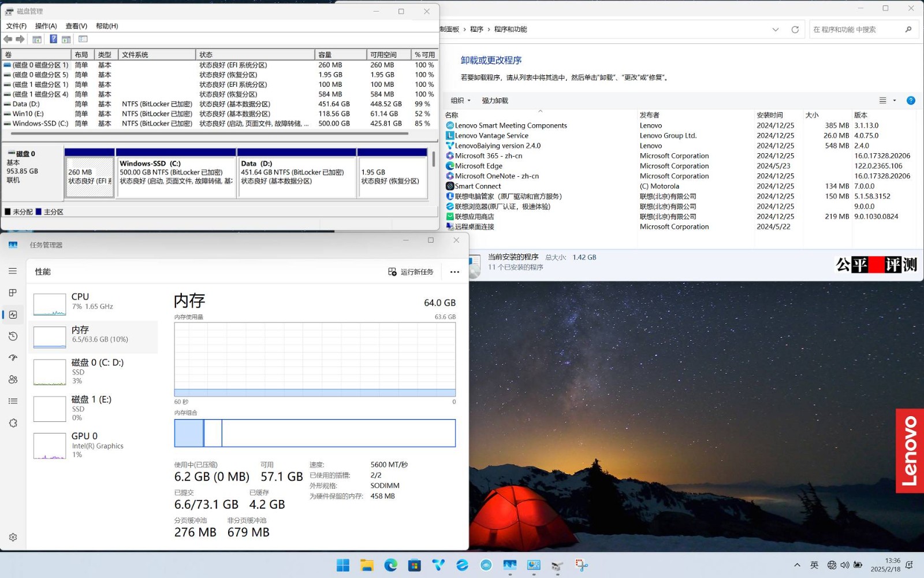924x578 pixels.
Task: Select Data (D:) row in volume list
Action: (219, 104)
